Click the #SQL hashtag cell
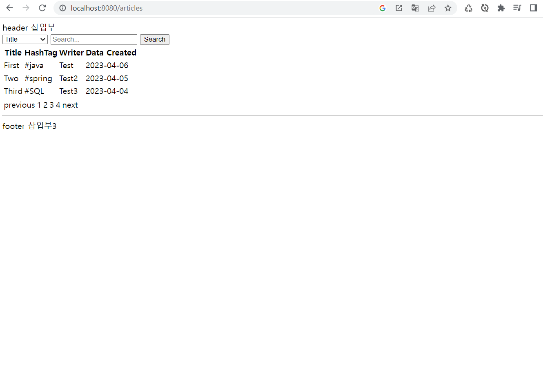Viewport: 543px width, 392px height. coord(34,91)
